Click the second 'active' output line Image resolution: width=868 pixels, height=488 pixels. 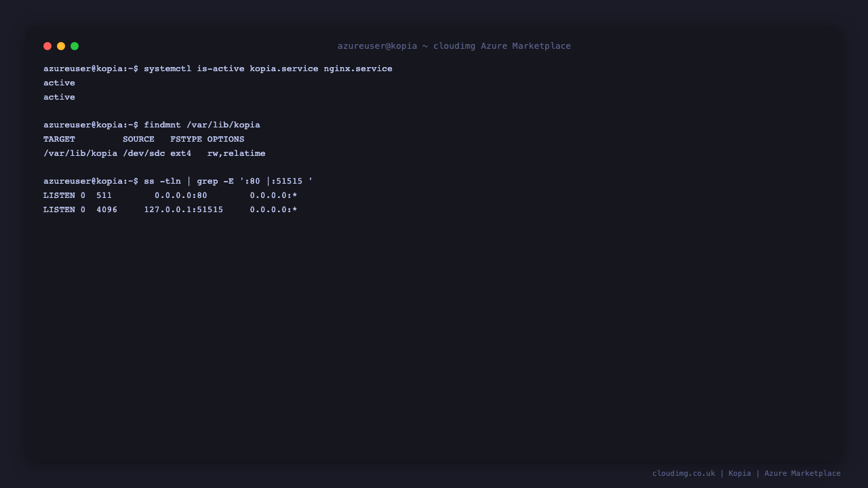pos(59,97)
